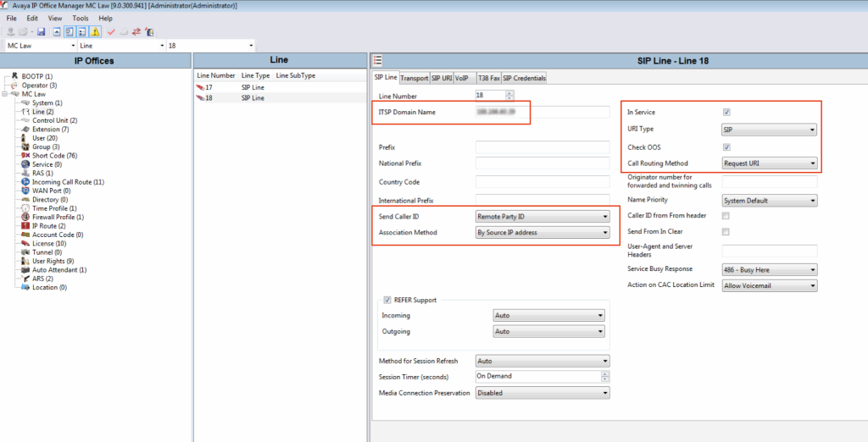Toggle the Check OOS checkbox
The image size is (868, 442).
click(x=726, y=147)
